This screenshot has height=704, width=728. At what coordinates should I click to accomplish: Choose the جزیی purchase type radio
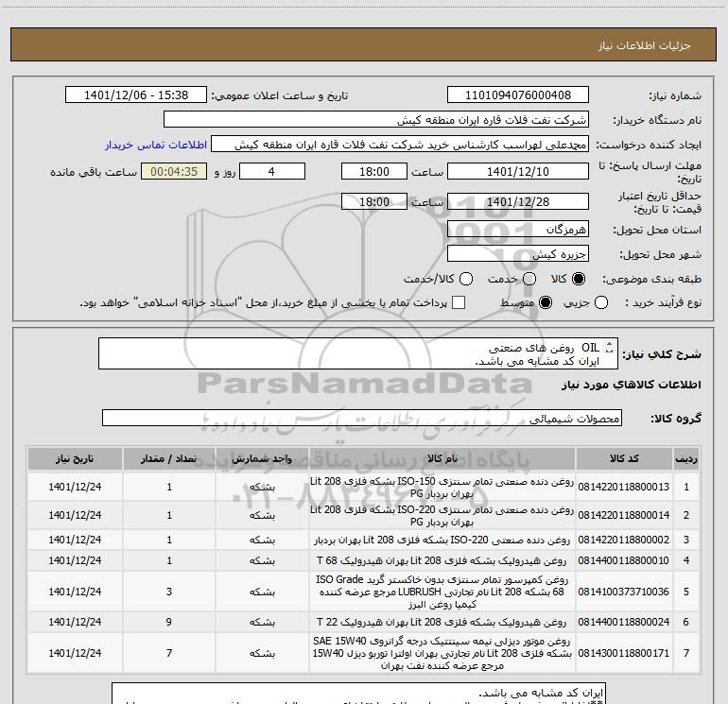(x=601, y=303)
